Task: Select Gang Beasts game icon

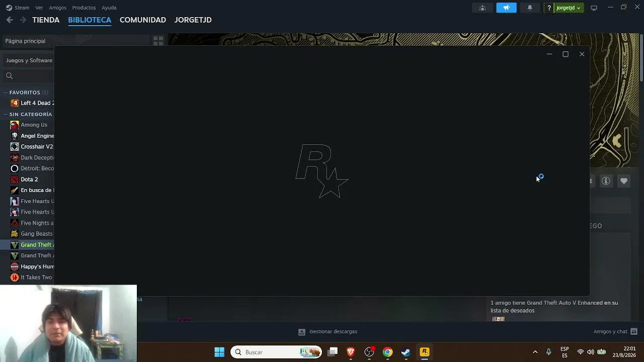Action: (x=15, y=234)
